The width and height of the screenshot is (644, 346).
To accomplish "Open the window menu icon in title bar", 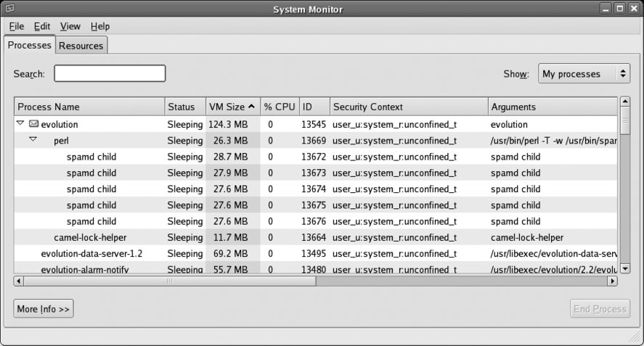I will point(10,9).
